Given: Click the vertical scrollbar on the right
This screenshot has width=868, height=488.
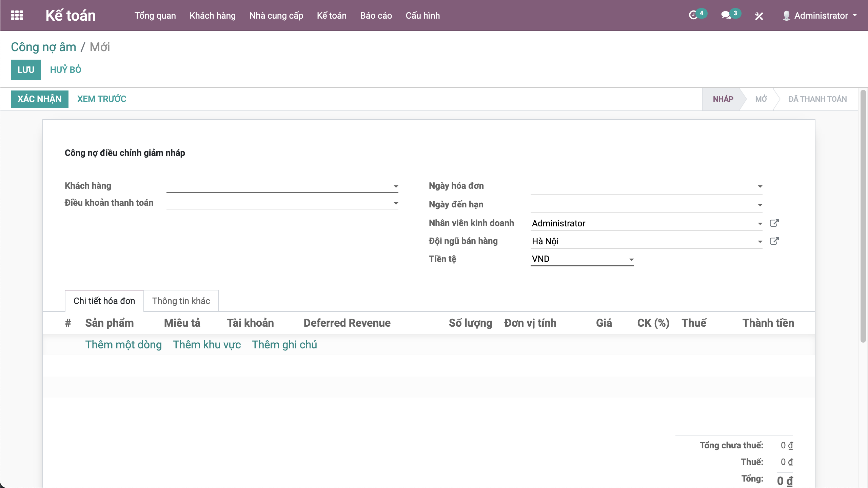Looking at the screenshot, I should pos(863,217).
